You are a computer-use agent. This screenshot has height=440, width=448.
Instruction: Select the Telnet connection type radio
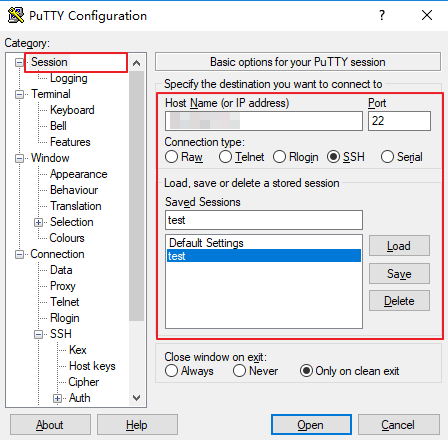[225, 157]
